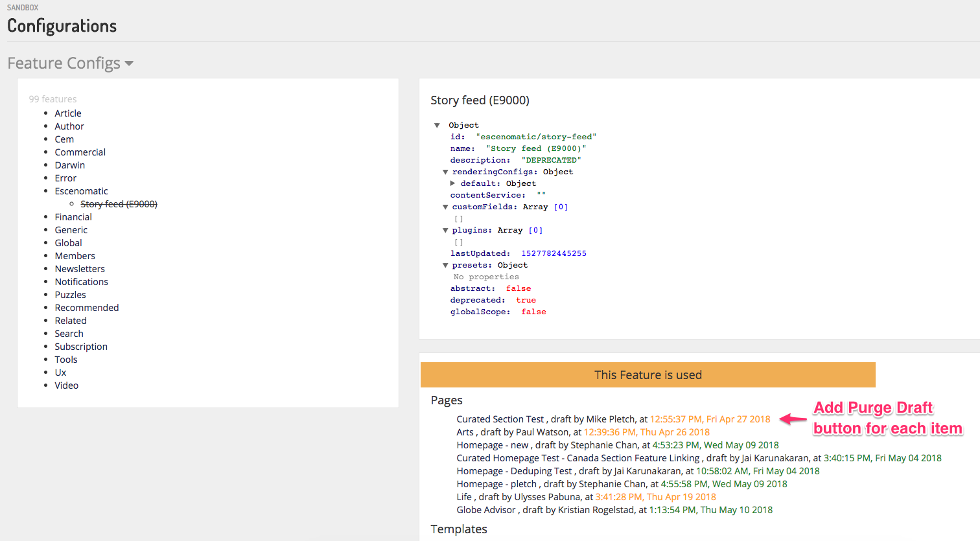
Task: Click the Templates section heading
Action: tap(459, 529)
